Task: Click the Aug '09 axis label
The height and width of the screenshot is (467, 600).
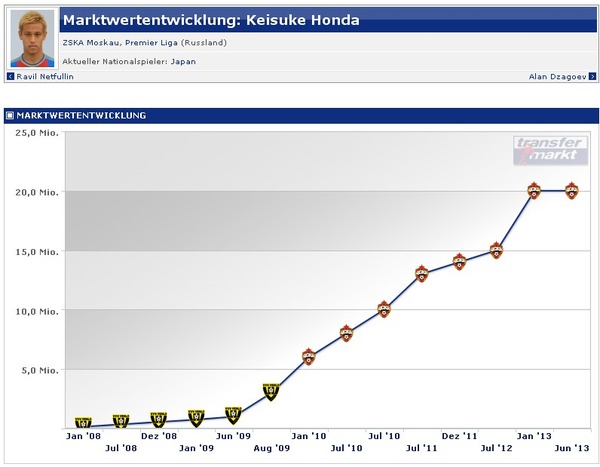Action: point(272,448)
